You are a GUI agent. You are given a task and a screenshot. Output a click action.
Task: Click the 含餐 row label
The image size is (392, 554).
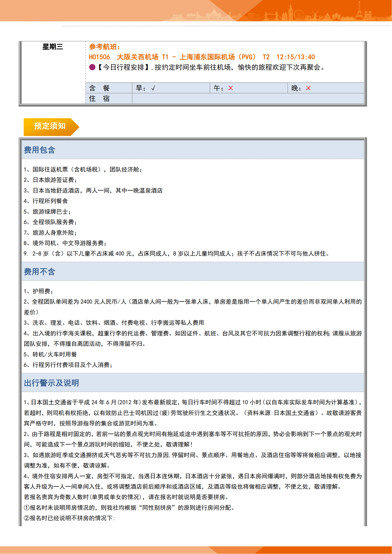(x=100, y=88)
